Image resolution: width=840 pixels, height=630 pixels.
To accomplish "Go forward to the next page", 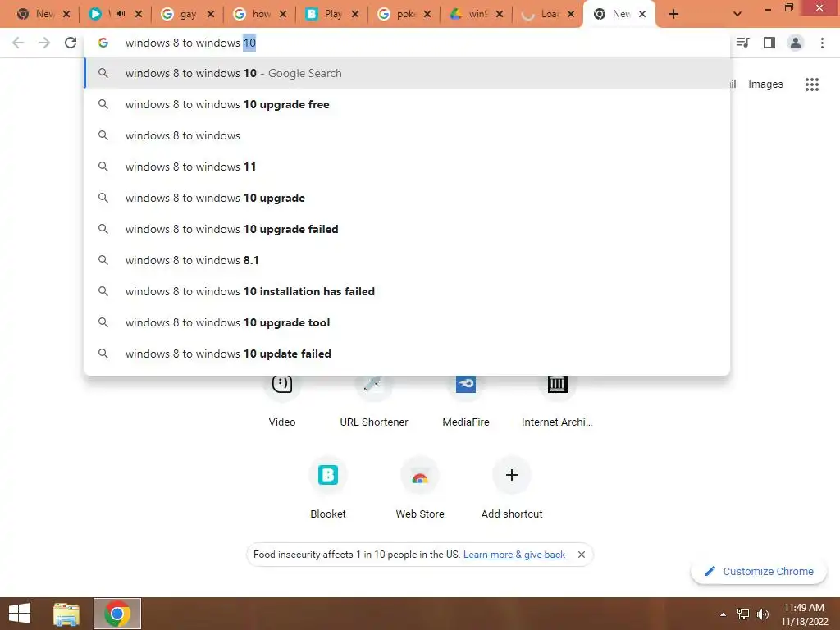I will pos(44,43).
